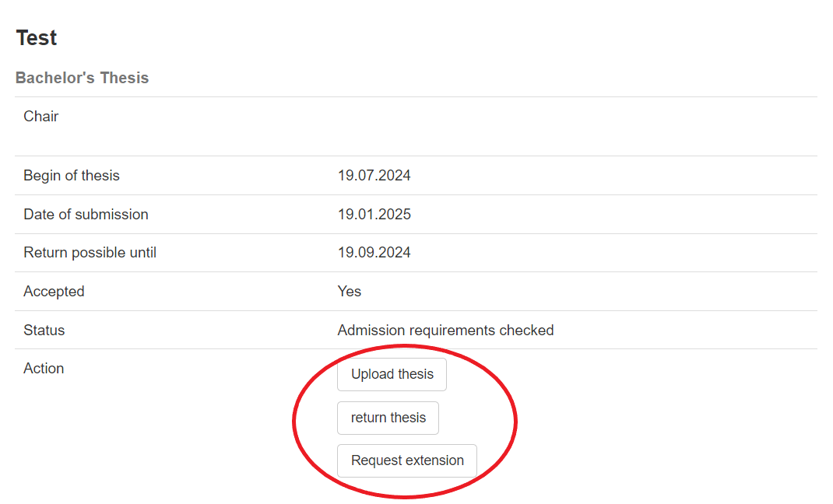
Task: Click the return deadline 19.09.2024
Action: coord(374,253)
